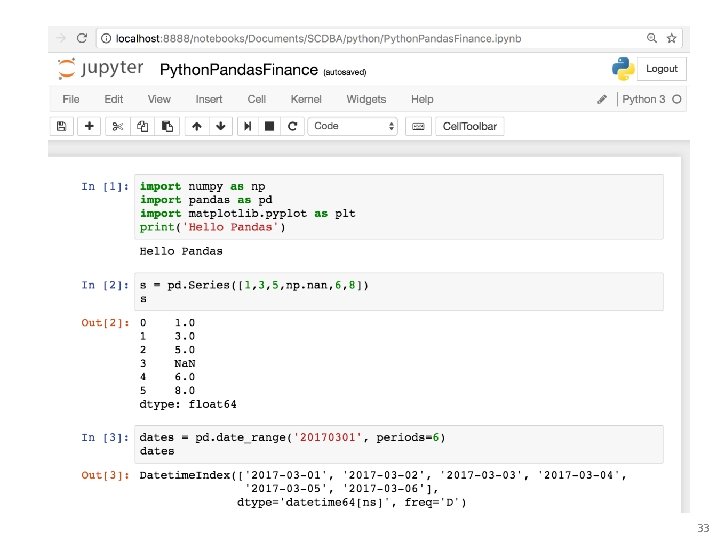
Task: Select the In [2] prompt label
Action: pos(105,285)
